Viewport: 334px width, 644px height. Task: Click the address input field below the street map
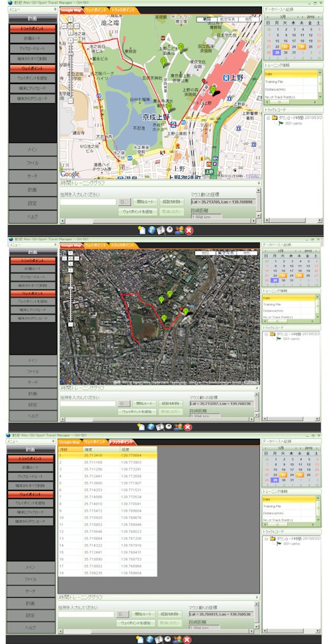click(88, 202)
